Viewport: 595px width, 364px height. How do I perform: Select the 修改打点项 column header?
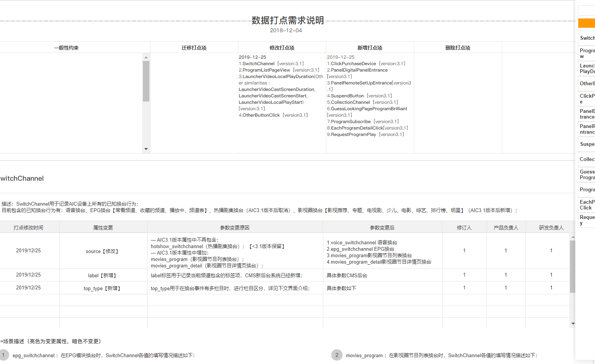point(282,48)
